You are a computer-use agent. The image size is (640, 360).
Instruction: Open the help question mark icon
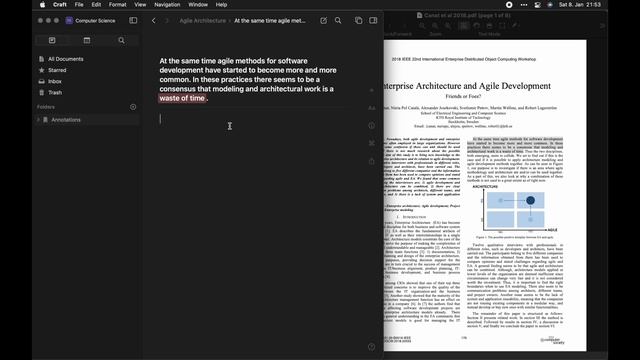371,347
